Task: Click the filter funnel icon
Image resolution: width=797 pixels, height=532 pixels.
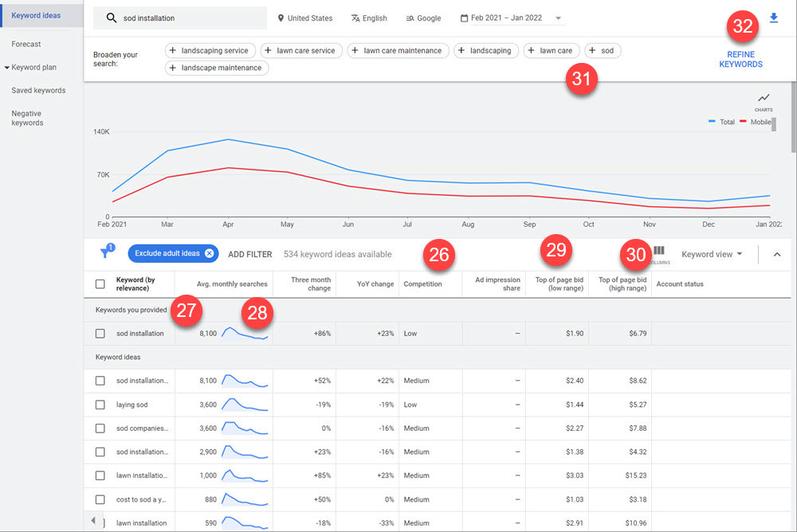Action: 106,252
